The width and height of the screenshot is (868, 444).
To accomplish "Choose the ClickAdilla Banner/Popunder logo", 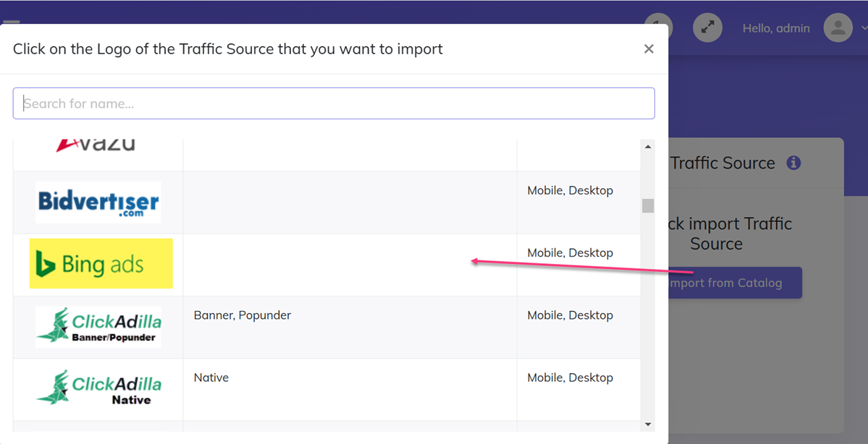I will (98, 326).
